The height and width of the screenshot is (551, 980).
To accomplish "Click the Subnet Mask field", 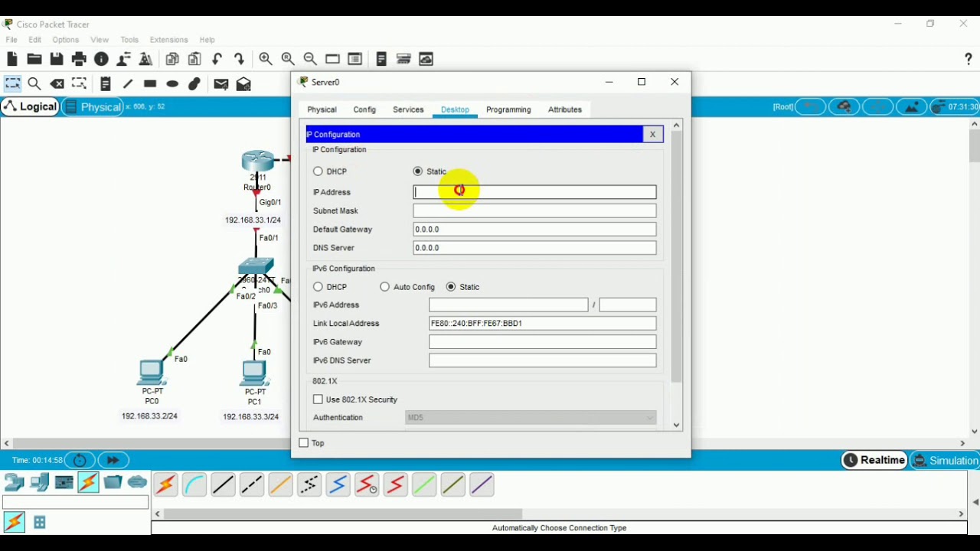I will point(534,210).
